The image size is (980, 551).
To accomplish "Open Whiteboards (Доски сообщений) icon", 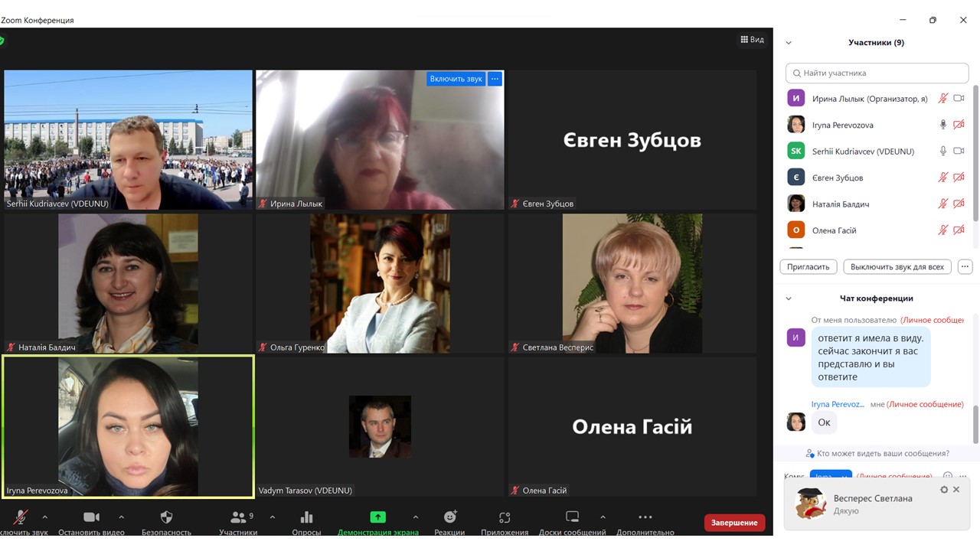I will [x=572, y=517].
